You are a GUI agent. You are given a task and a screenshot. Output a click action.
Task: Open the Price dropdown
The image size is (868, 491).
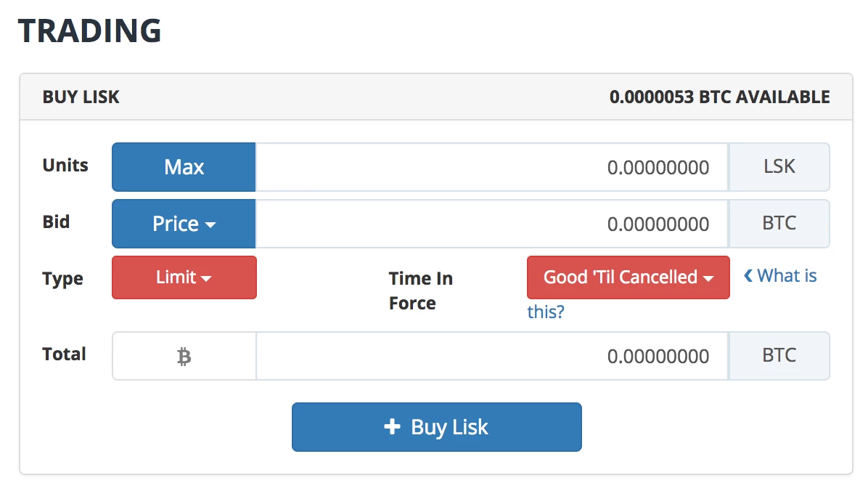point(184,224)
